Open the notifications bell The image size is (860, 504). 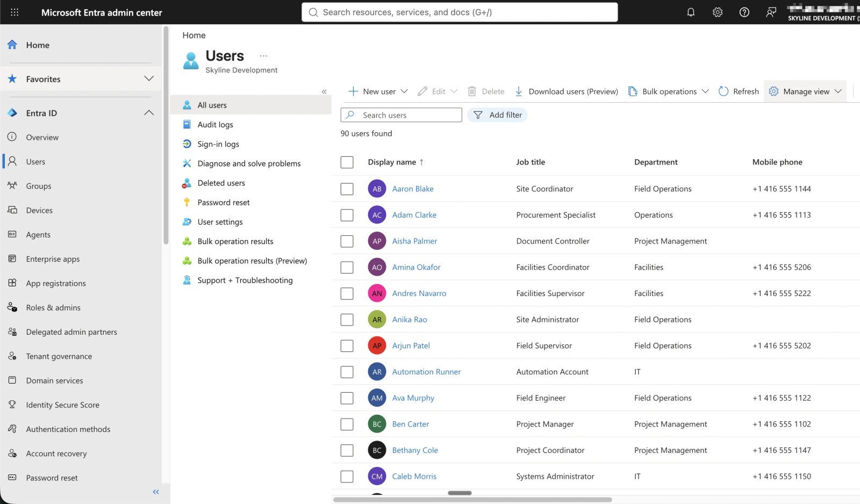tap(691, 12)
